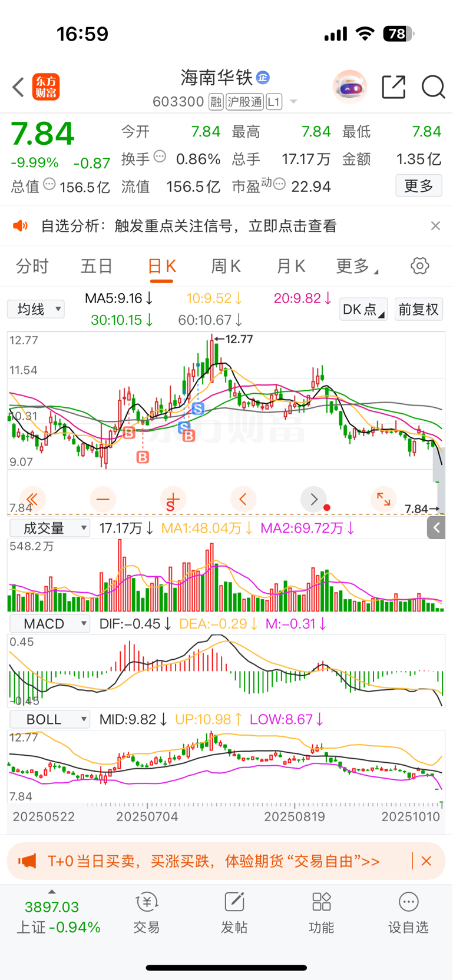Zoom in chart with plus button
Screen dimensions: 453x980
click(173, 500)
